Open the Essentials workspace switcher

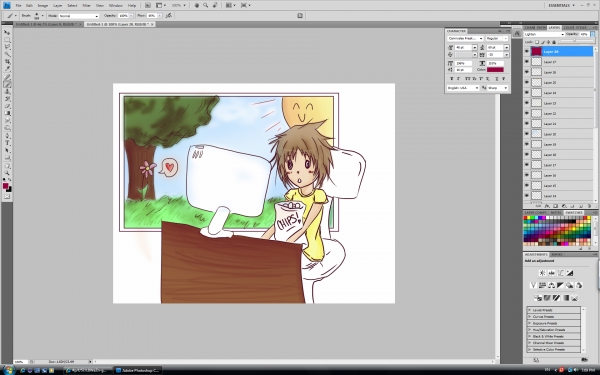pyautogui.click(x=561, y=5)
